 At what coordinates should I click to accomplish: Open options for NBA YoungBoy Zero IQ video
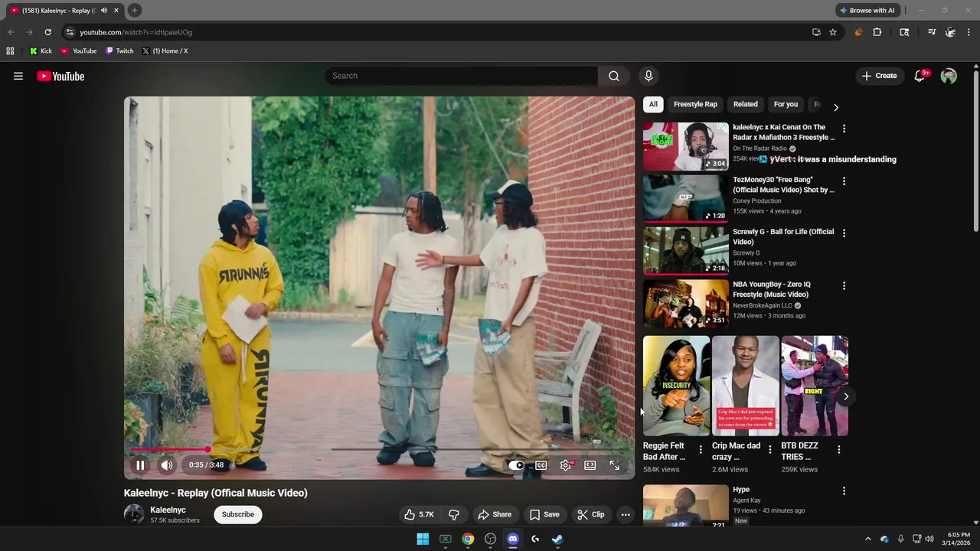coord(844,285)
